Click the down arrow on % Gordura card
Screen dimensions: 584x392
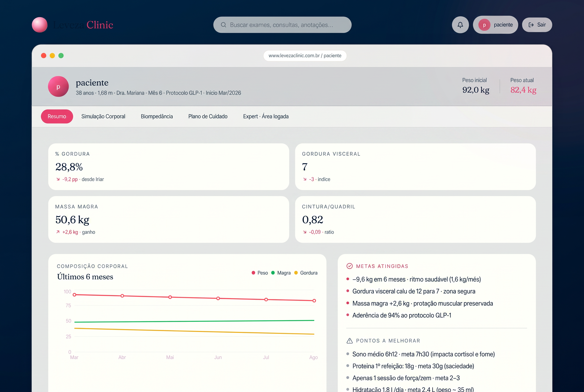click(58, 179)
